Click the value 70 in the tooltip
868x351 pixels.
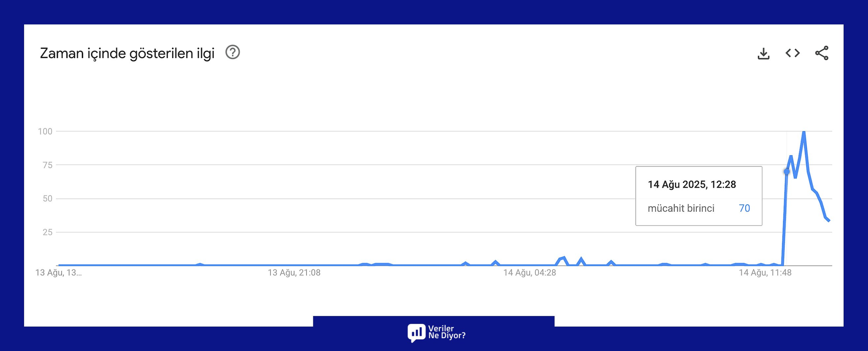[744, 208]
